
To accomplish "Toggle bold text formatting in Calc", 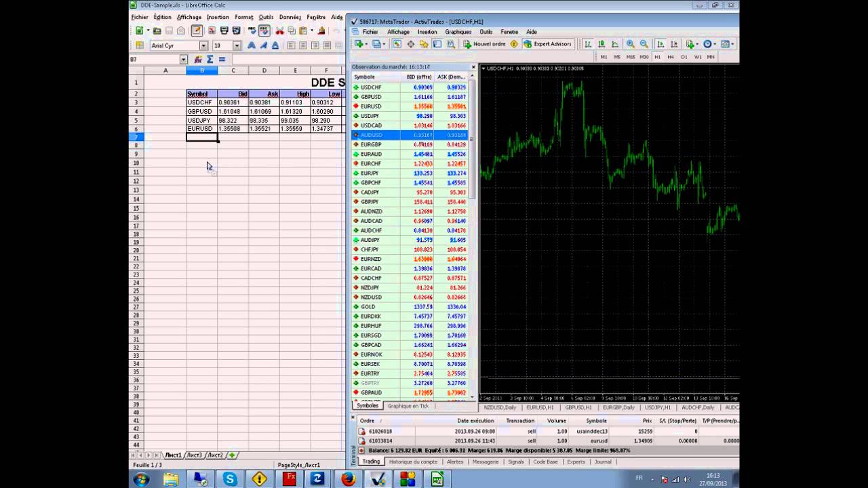I will (x=252, y=45).
